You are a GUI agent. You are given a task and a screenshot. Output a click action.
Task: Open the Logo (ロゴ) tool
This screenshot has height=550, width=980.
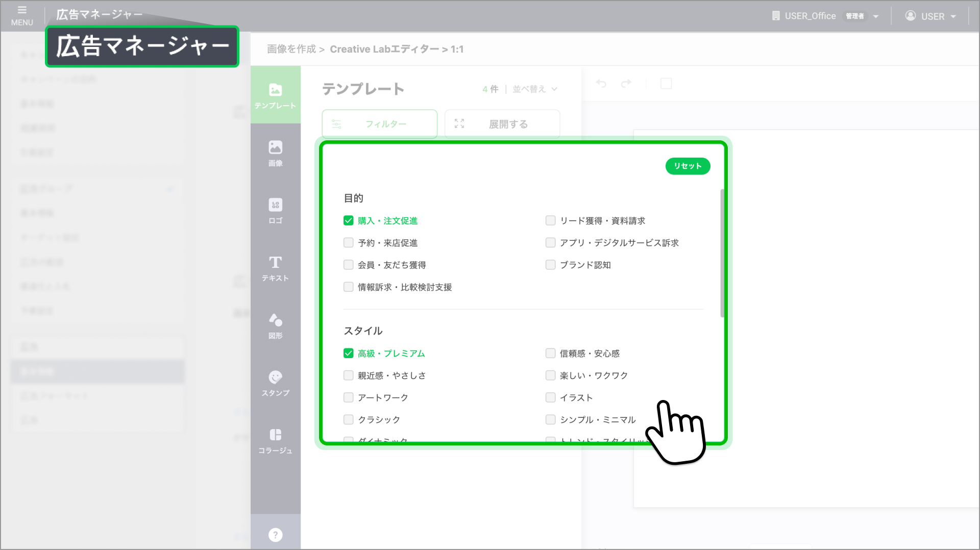(x=275, y=210)
